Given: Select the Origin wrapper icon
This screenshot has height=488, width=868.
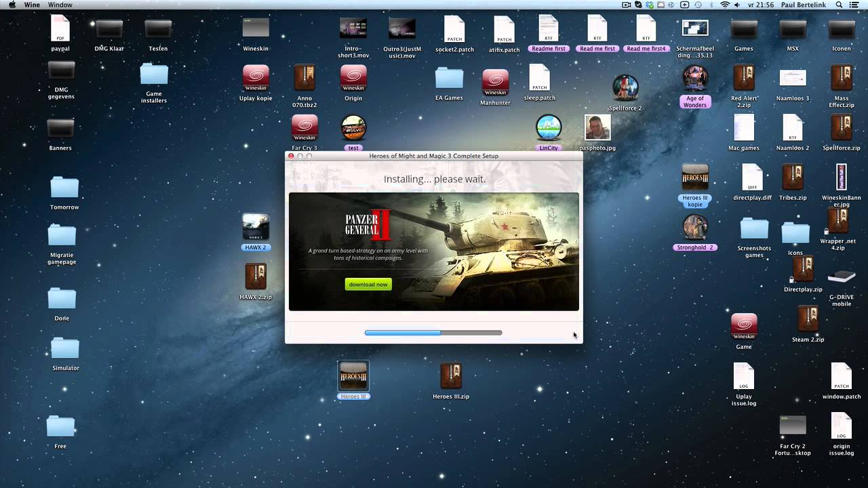Looking at the screenshot, I should tap(353, 78).
